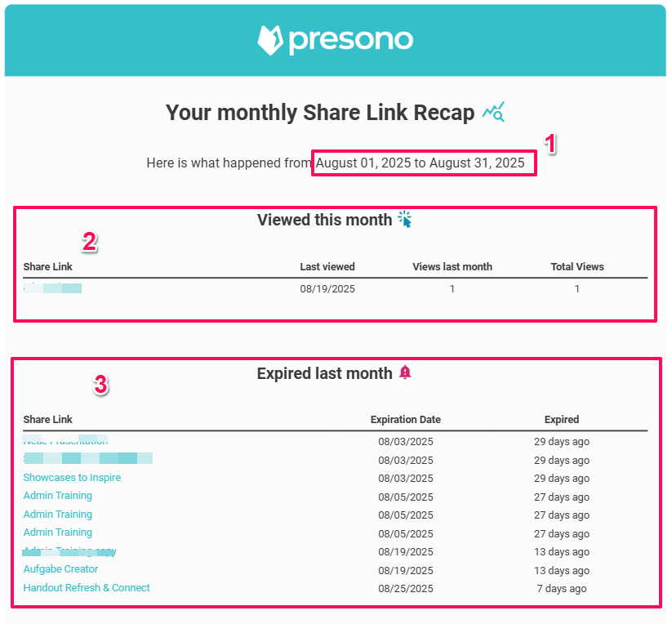This screenshot has height=624, width=672.
Task: Open the topmost Admin Training link
Action: click(x=57, y=496)
